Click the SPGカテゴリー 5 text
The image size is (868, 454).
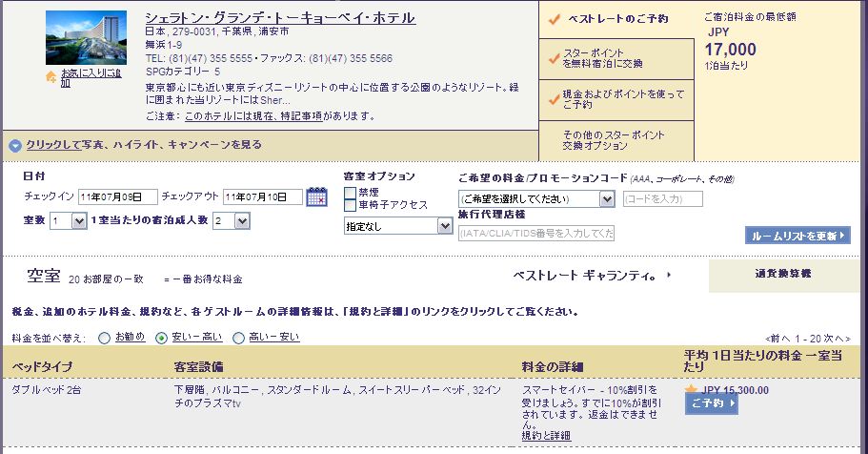[183, 72]
